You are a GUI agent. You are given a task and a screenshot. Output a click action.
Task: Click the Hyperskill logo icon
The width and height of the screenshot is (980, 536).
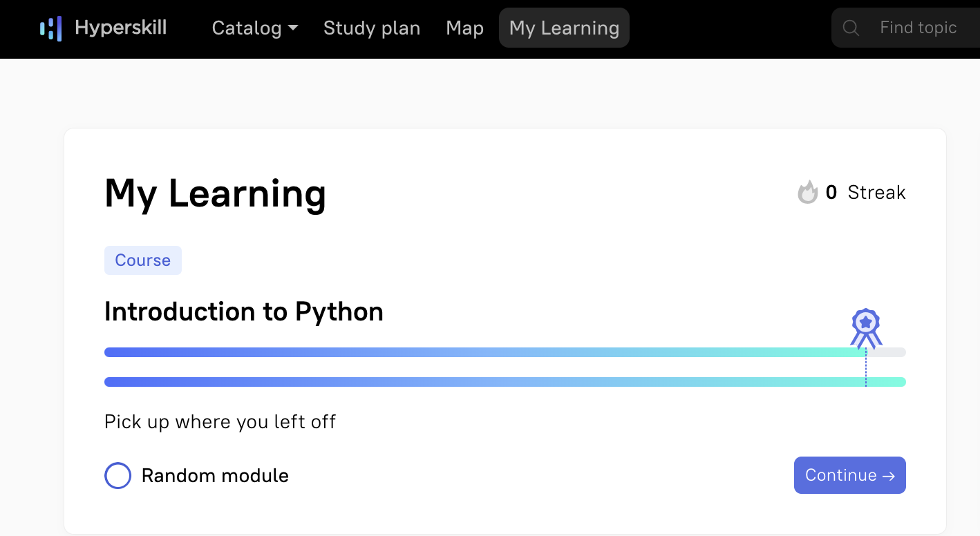click(51, 28)
